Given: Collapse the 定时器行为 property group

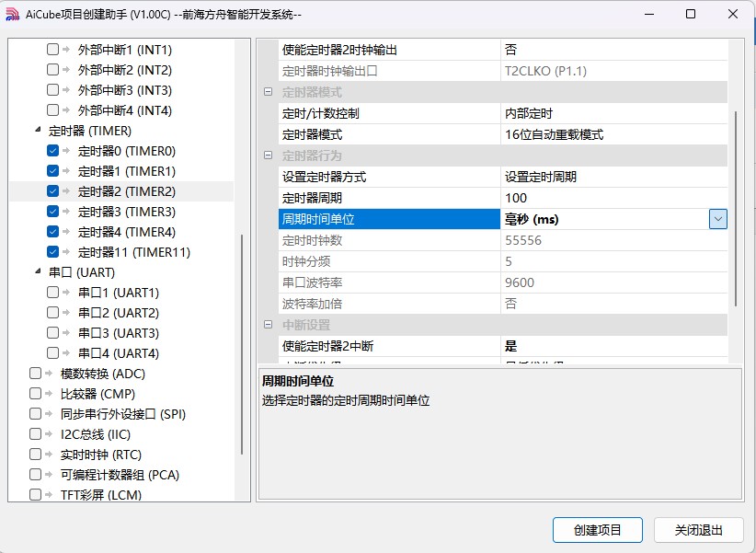Looking at the screenshot, I should 268,156.
